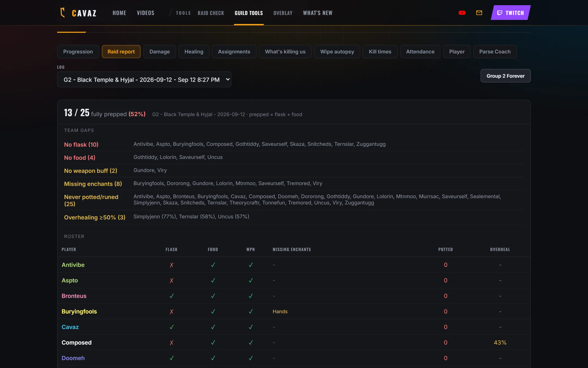Click Bronteus's flask checkmark

[171, 296]
